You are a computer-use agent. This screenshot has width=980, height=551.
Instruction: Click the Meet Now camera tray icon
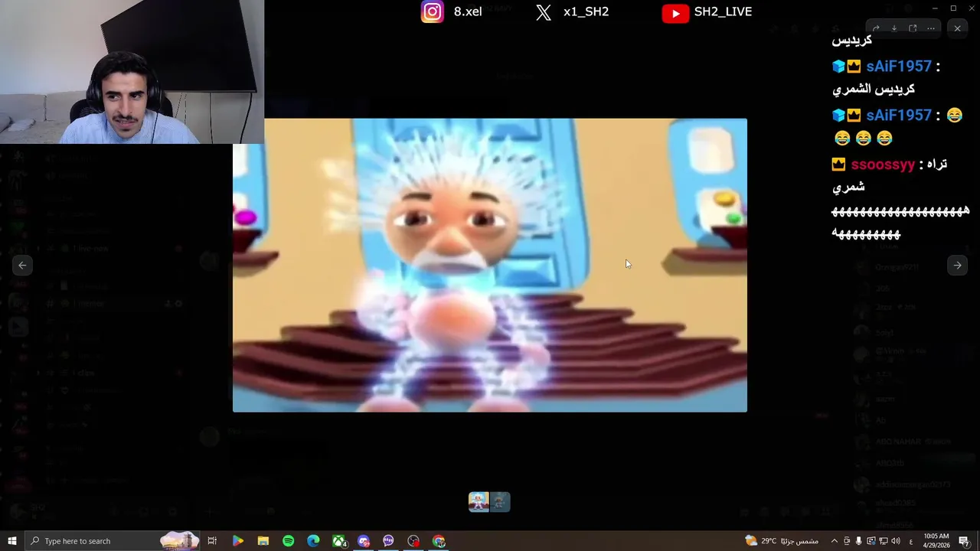847,541
